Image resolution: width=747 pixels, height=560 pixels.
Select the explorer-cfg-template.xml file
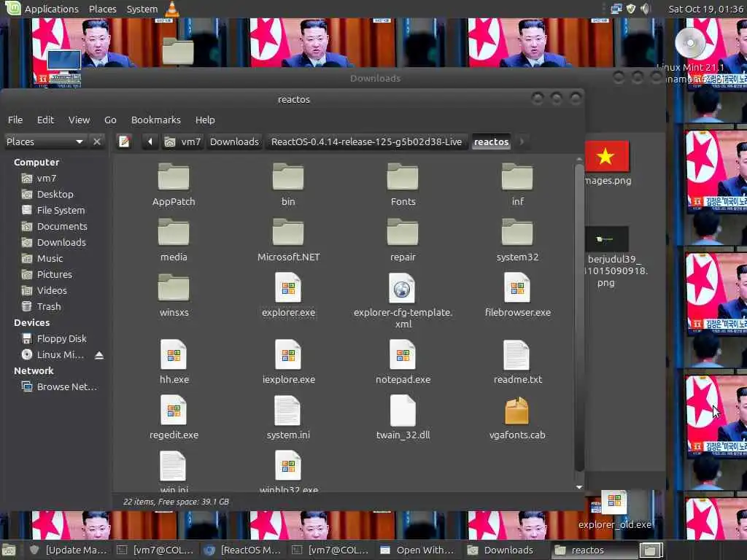403,301
